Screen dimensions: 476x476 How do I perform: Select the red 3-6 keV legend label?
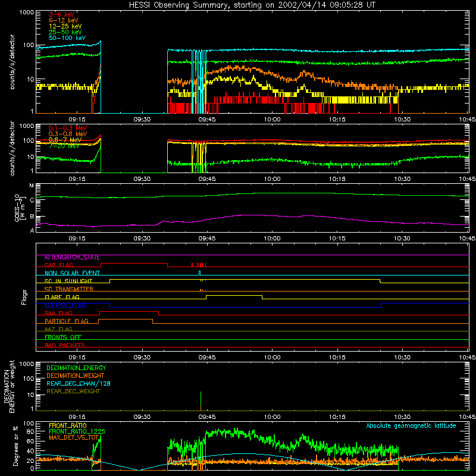coord(61,14)
